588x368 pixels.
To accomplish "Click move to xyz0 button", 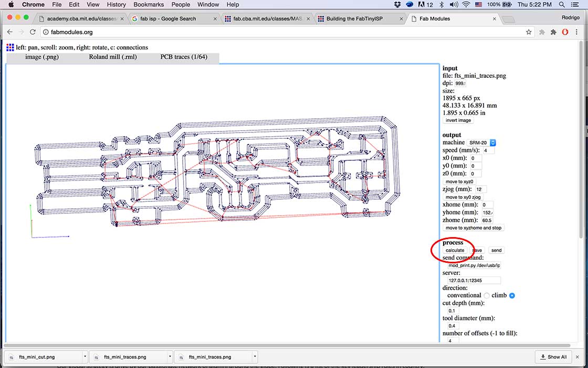I will [459, 182].
